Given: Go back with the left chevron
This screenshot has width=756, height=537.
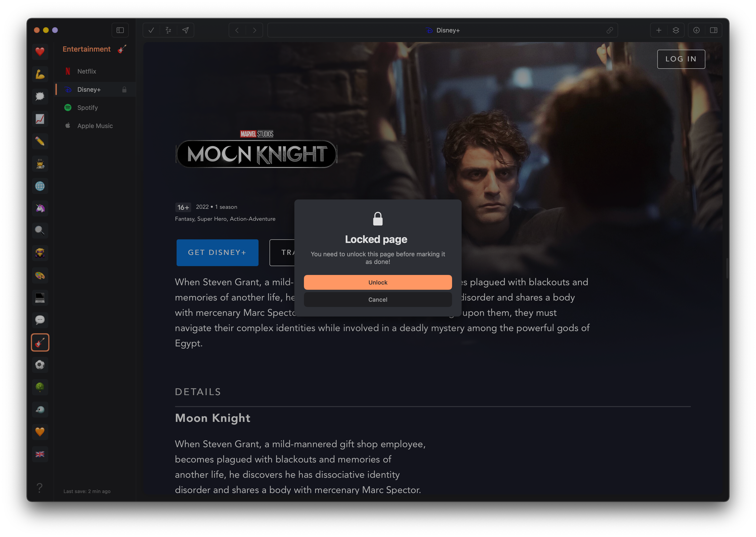Looking at the screenshot, I should (x=237, y=30).
